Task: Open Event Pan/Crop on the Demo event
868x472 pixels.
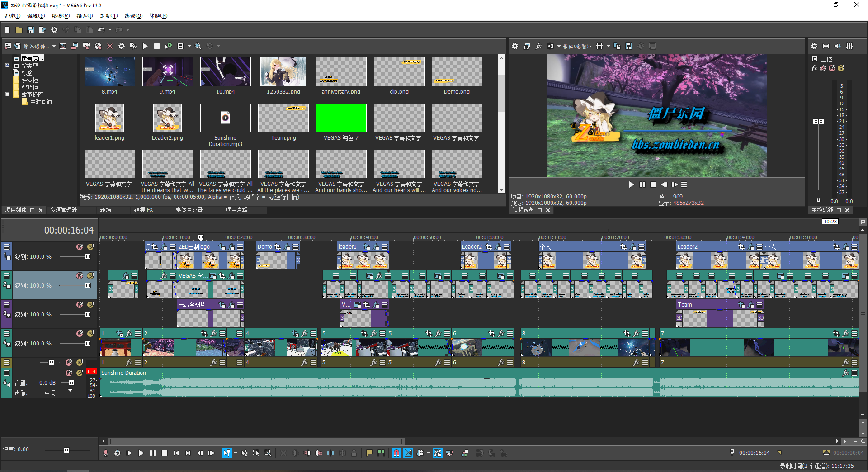Action: pyautogui.click(x=278, y=247)
